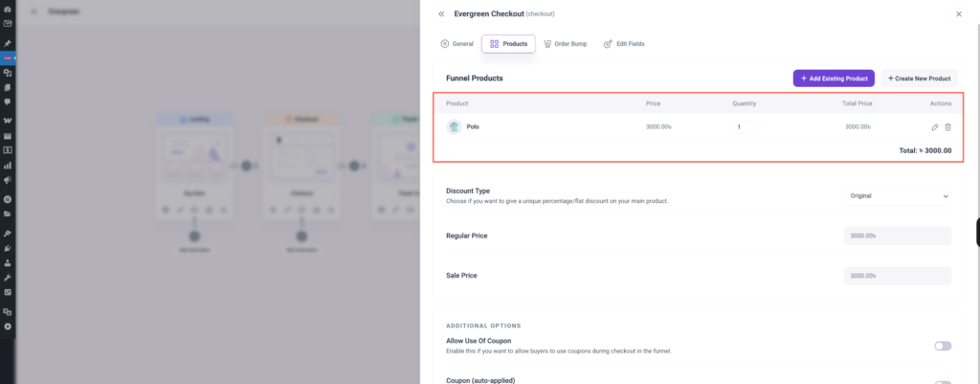Click the Quantity column header
The width and height of the screenshot is (980, 384).
click(x=745, y=103)
